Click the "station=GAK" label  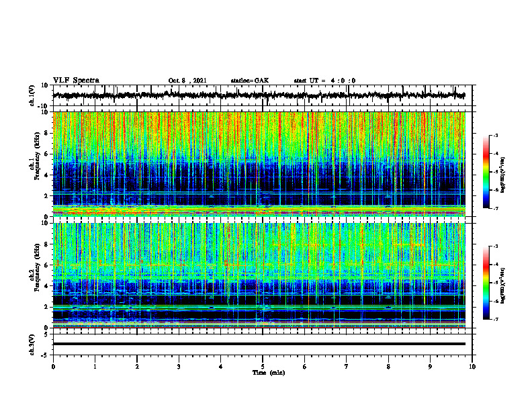[250, 81]
